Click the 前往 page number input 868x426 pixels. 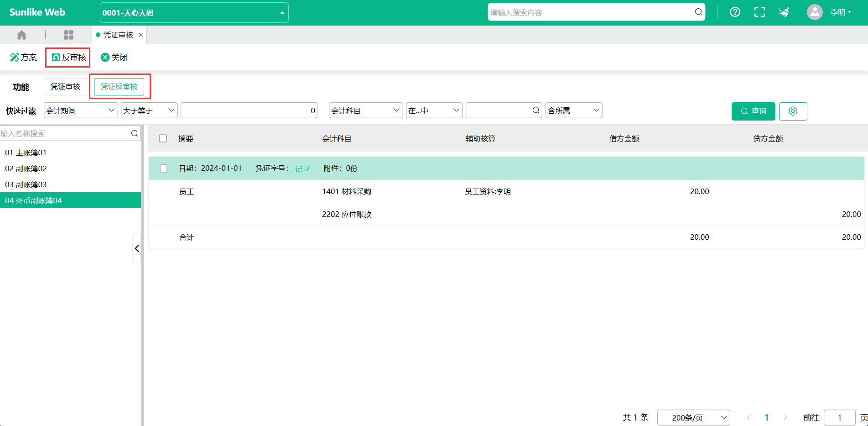839,418
